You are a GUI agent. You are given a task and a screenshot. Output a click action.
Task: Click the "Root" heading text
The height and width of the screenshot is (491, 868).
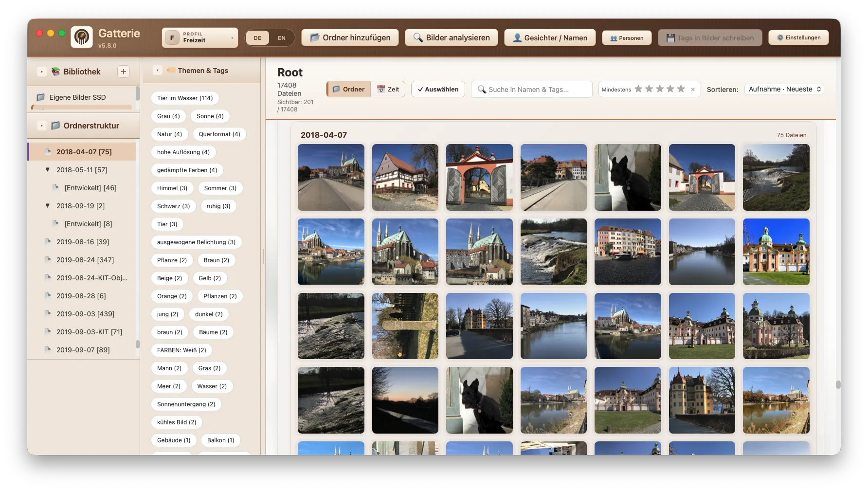click(290, 73)
